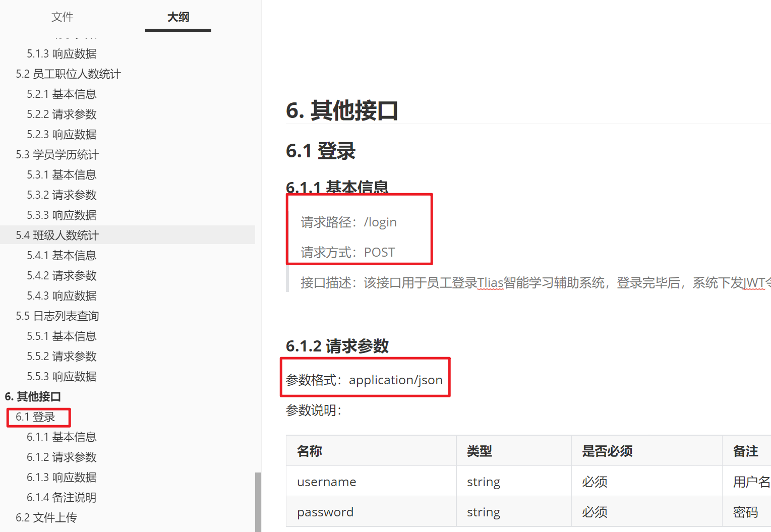Select 6. 其他接口 in the outline
The width and height of the screenshot is (771, 532).
click(x=33, y=397)
